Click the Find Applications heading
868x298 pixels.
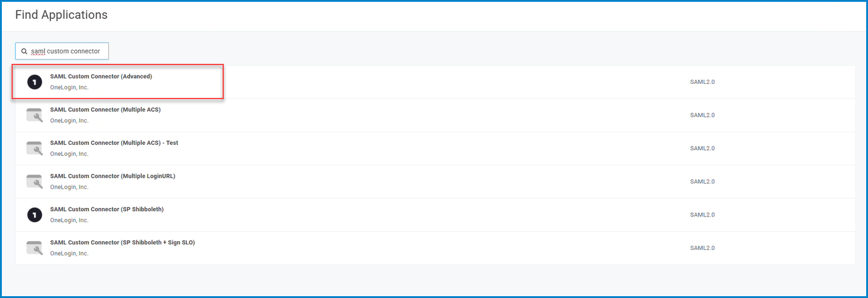point(61,15)
